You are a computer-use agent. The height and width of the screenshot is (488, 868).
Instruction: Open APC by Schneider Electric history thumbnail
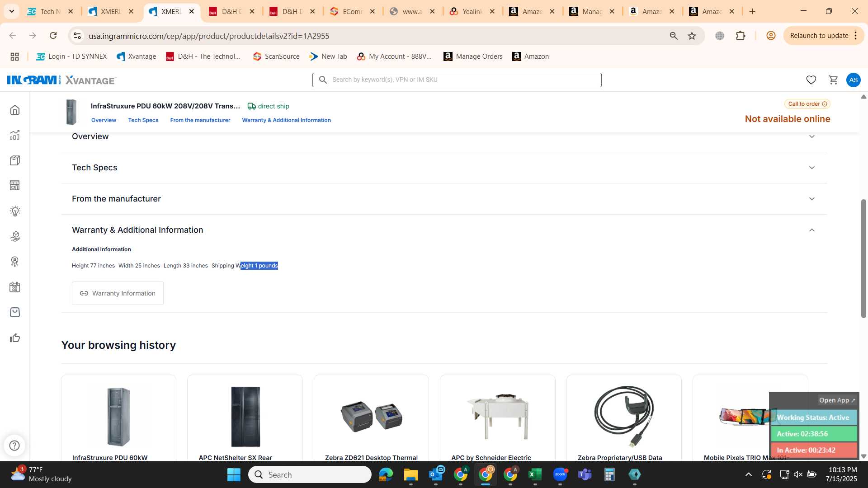click(x=498, y=417)
